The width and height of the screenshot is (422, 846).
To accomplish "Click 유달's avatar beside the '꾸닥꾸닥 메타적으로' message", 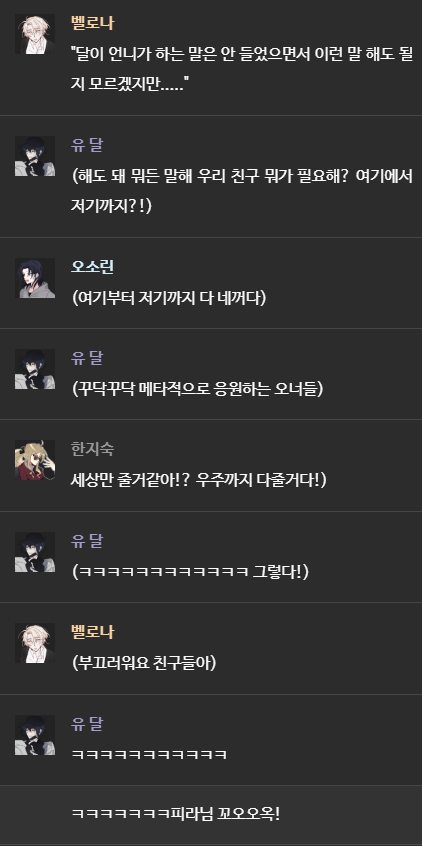I will (35, 369).
